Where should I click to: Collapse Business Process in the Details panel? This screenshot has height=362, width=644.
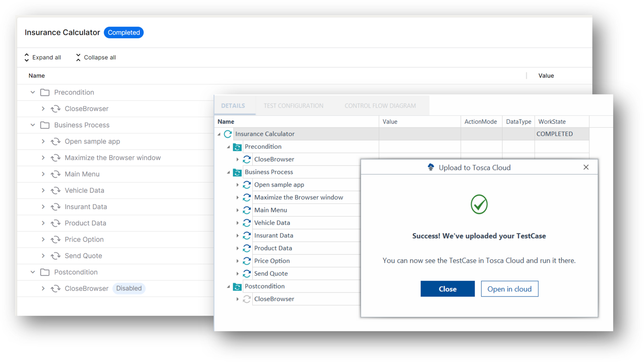click(x=229, y=172)
